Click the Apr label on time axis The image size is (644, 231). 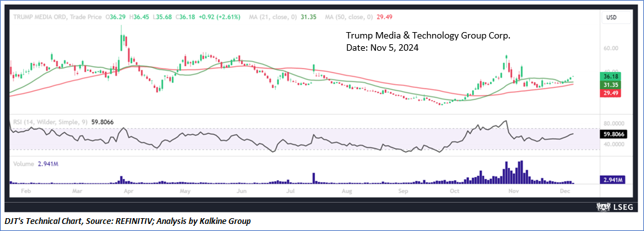tap(128, 192)
